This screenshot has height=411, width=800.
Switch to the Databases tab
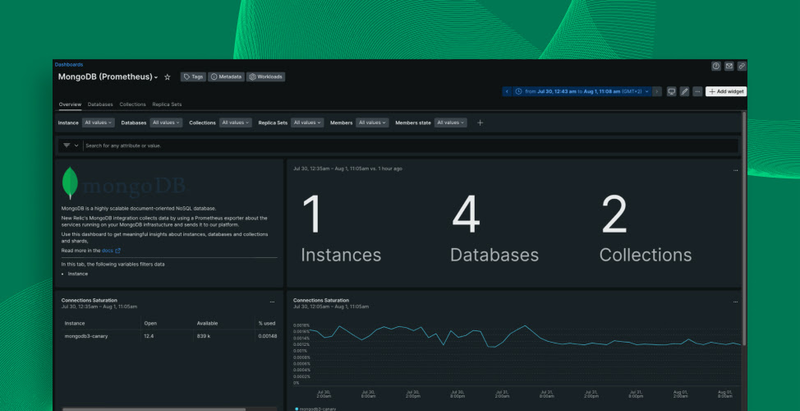point(100,104)
